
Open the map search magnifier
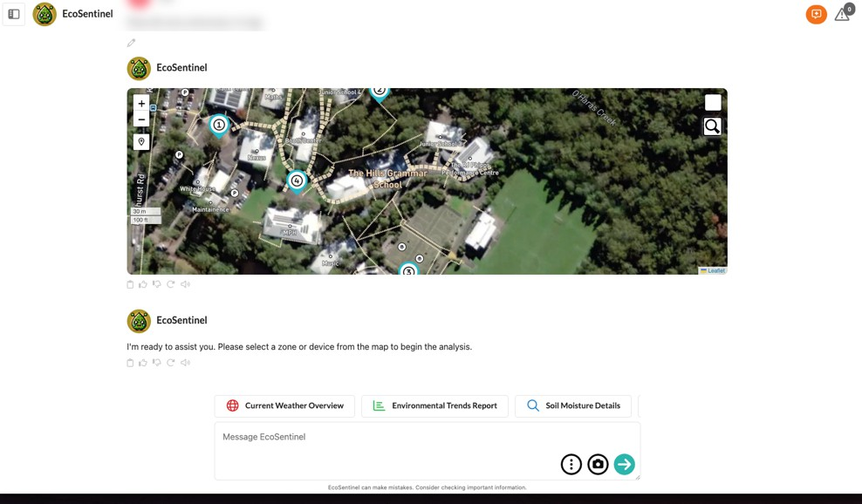pos(712,126)
